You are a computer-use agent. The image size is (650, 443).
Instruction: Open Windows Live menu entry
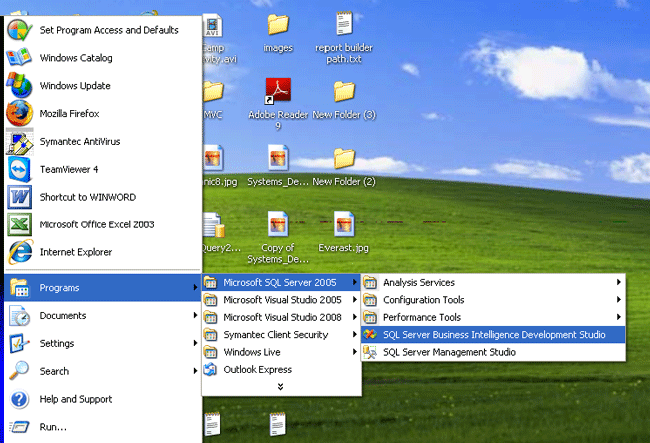pyautogui.click(x=281, y=352)
